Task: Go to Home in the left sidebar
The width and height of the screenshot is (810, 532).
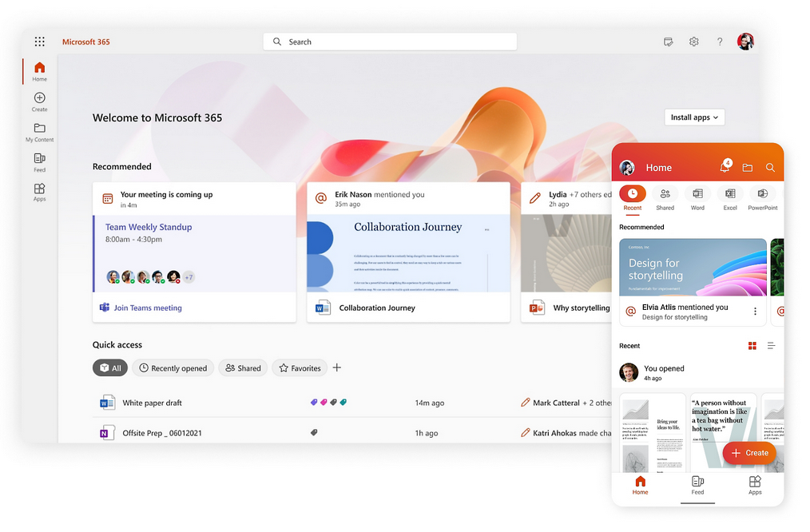Action: [x=39, y=71]
